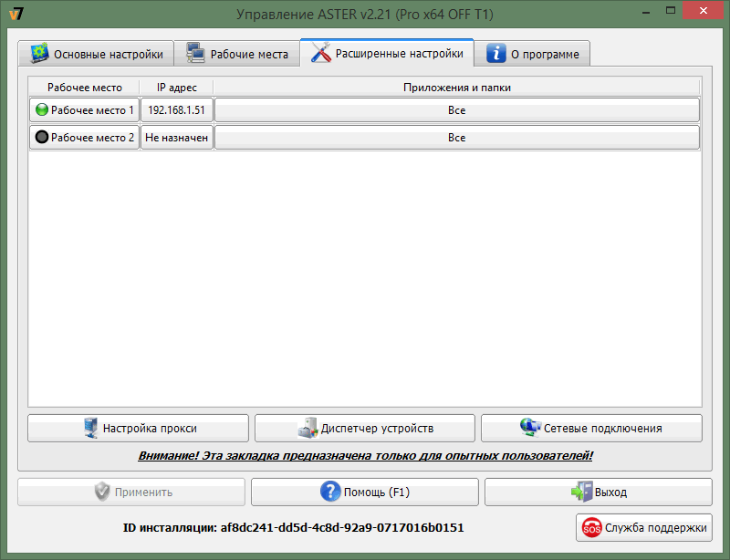This screenshot has width=730, height=560.
Task: Switch to the Рабочие места tab
Action: [x=237, y=54]
